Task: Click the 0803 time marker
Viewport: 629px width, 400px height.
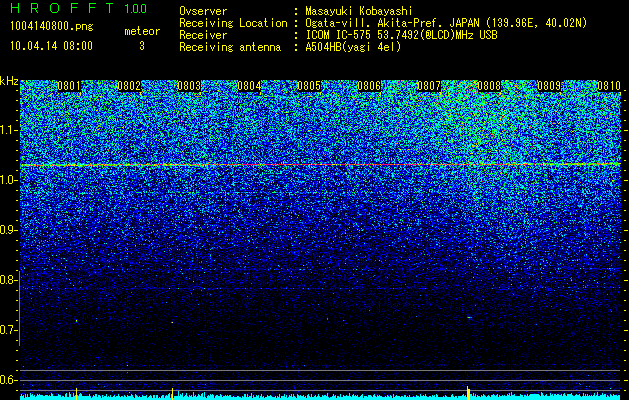Action: click(189, 86)
